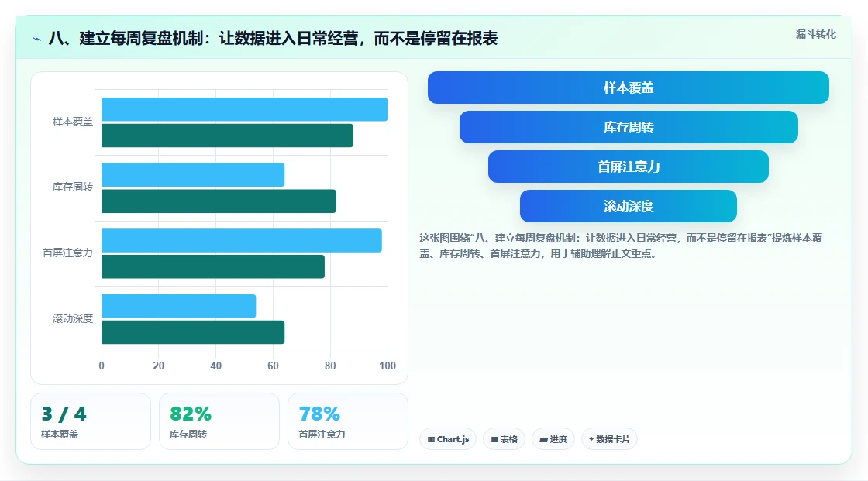868x481 pixels.
Task: Click the 78% stat value
Action: pos(319,414)
